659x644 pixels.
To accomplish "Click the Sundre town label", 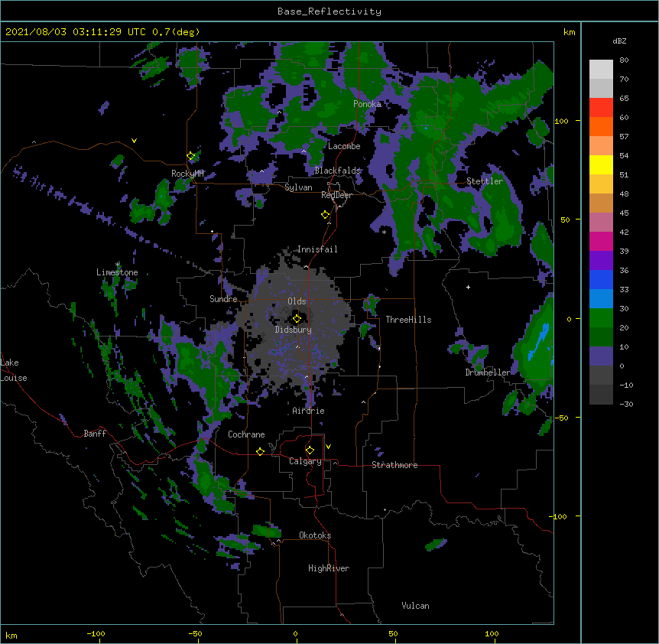I will 223,299.
